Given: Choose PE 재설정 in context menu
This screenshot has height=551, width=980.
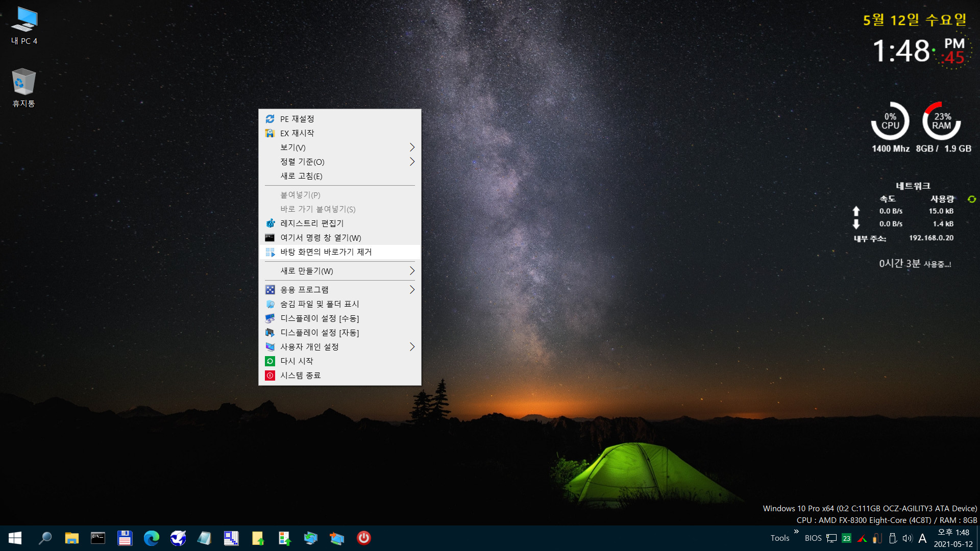Looking at the screenshot, I should coord(340,119).
